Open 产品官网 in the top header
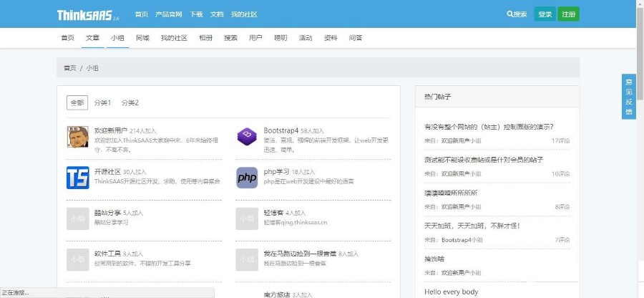644x298 pixels. (x=168, y=14)
